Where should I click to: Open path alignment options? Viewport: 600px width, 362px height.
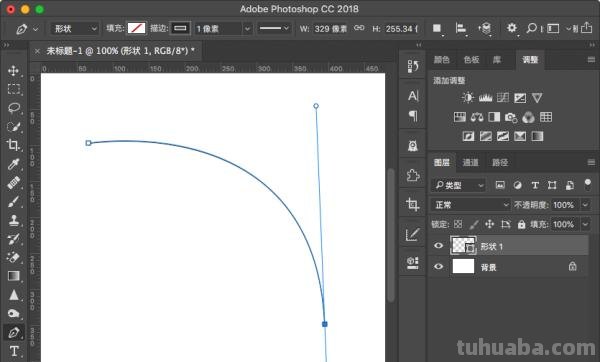461,29
